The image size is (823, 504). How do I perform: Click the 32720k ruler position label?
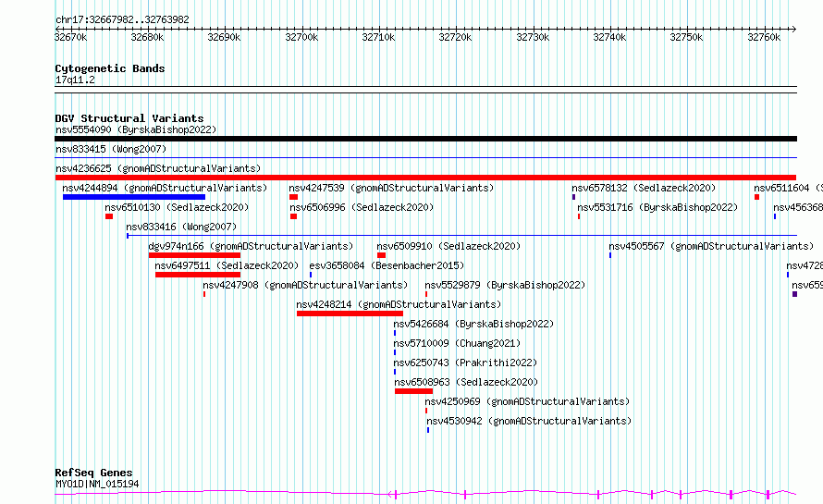[x=455, y=37]
